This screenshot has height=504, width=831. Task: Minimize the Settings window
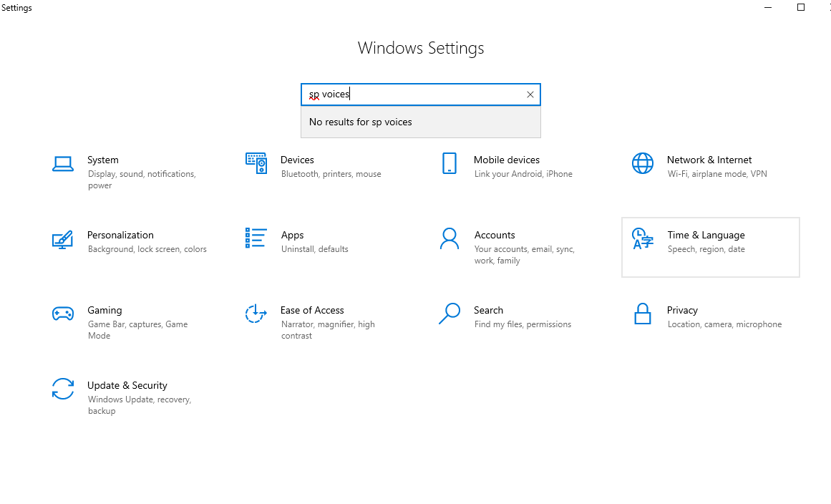(768, 7)
